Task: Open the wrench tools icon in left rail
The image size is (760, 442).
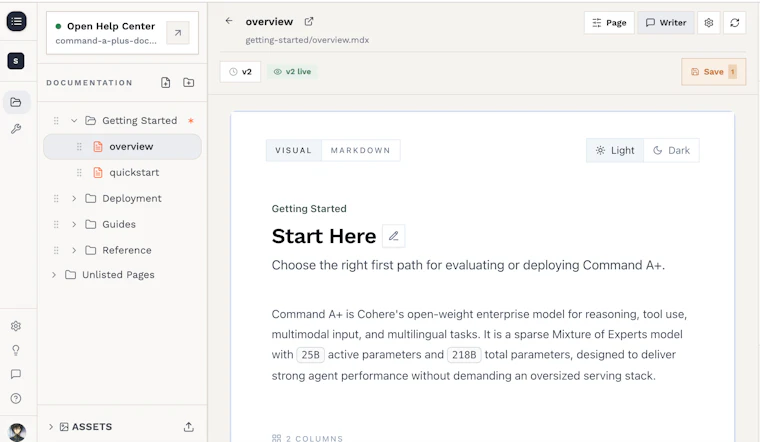Action: [x=16, y=128]
